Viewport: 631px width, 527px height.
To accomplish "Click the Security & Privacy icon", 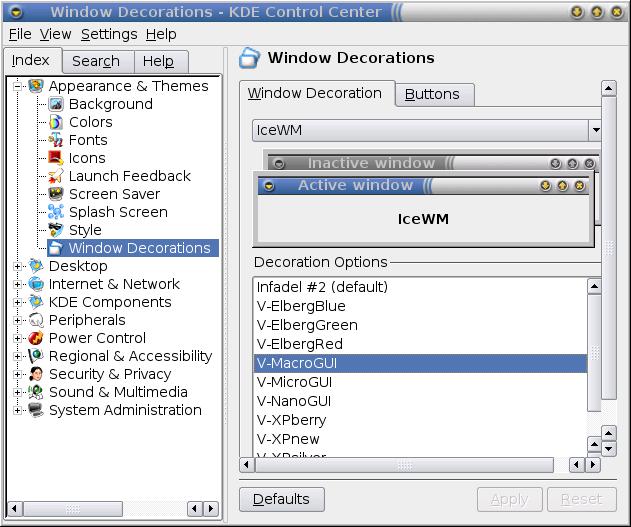I will tap(36, 374).
